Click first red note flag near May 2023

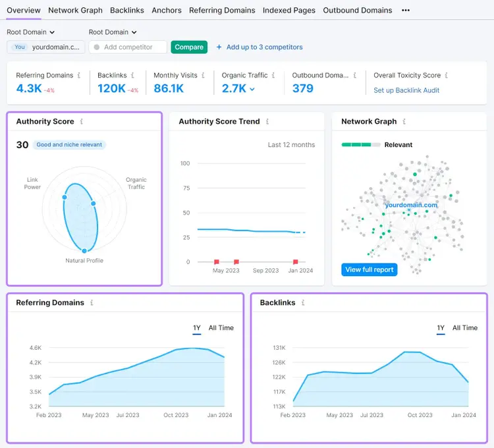point(217,262)
